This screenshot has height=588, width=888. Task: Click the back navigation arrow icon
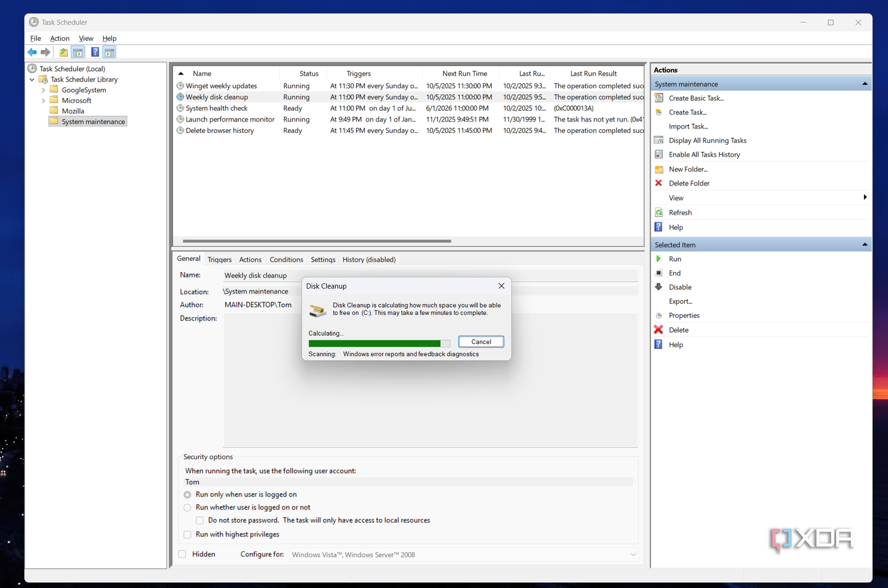(32, 52)
